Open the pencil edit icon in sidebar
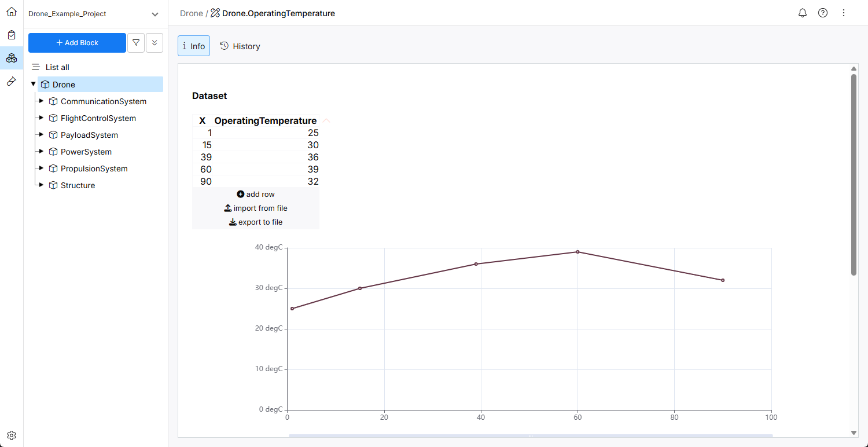Viewport: 868px width, 447px height. coord(12,82)
